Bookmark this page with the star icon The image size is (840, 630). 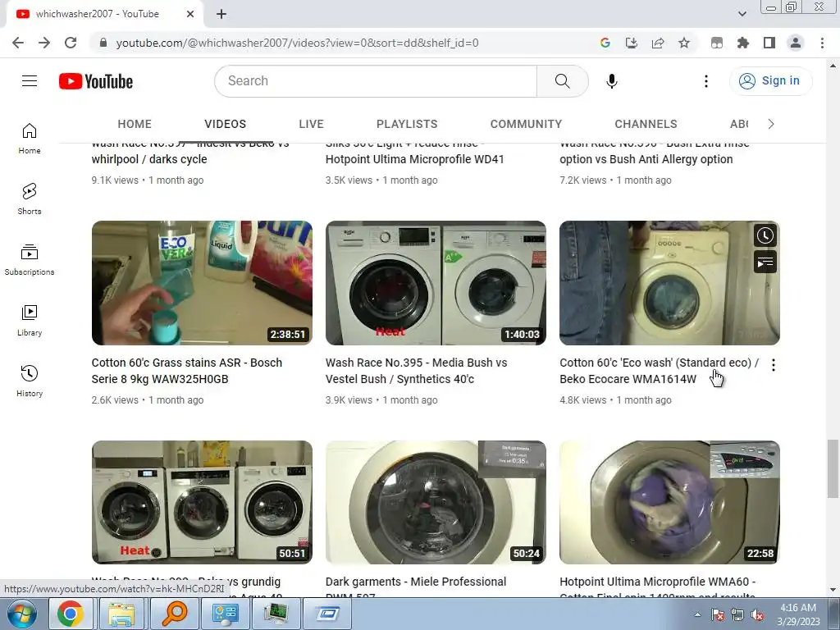click(684, 43)
